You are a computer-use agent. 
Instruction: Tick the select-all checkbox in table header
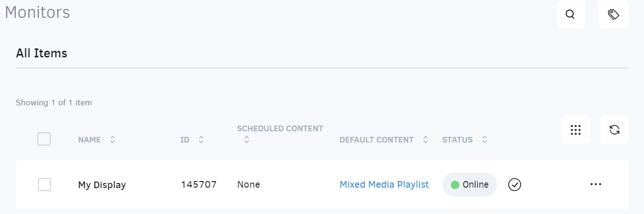pos(44,139)
